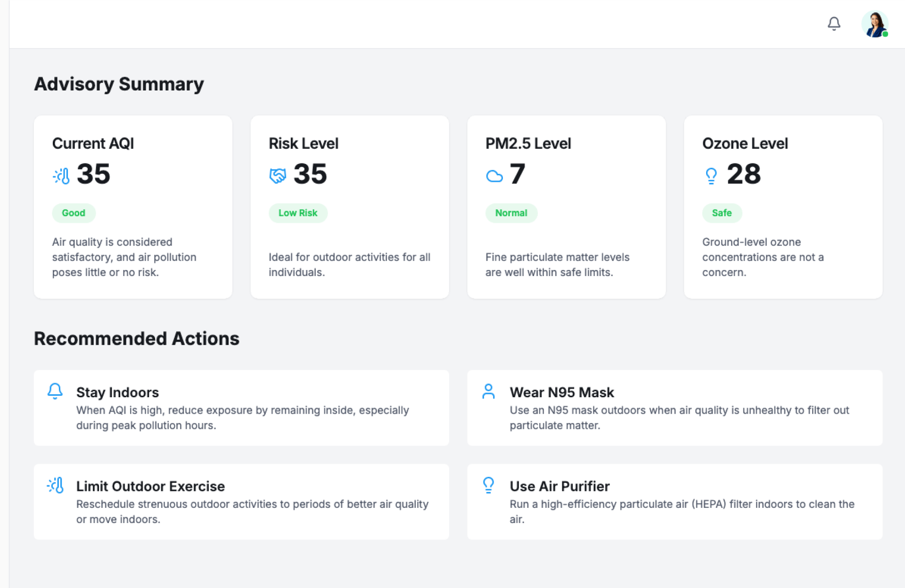Click the handshake icon in Risk Level
The width and height of the screenshot is (905, 588).
(278, 176)
